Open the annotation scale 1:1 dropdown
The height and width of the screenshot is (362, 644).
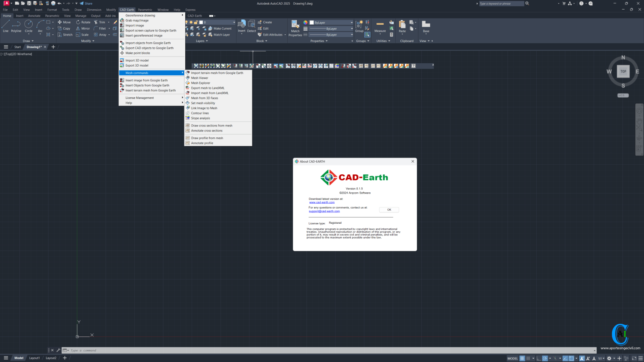click(601, 358)
